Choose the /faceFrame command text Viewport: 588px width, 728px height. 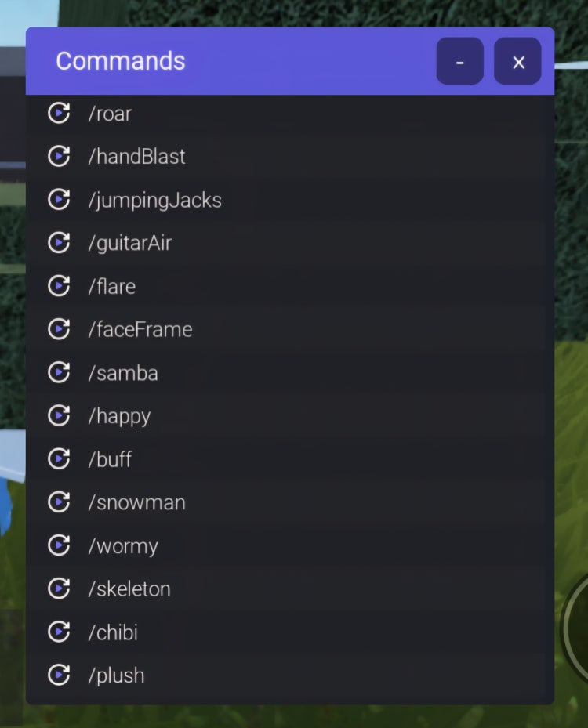(x=140, y=329)
